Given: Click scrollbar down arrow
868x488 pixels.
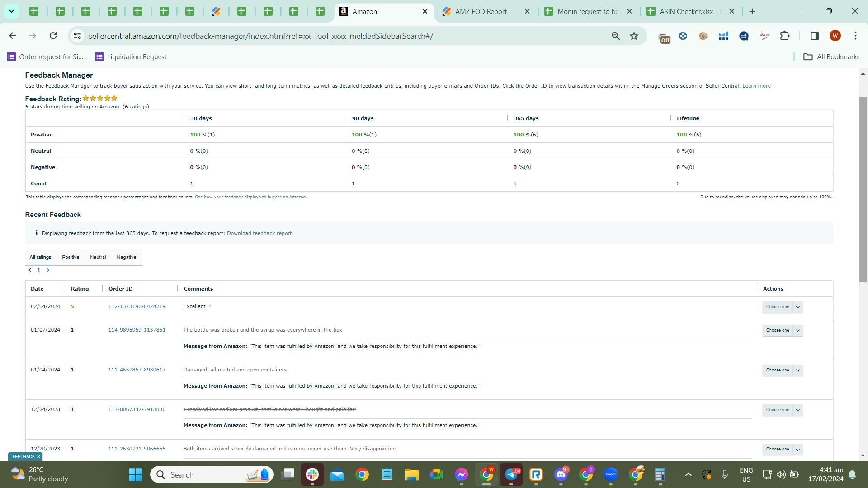Looking at the screenshot, I should coord(863,456).
